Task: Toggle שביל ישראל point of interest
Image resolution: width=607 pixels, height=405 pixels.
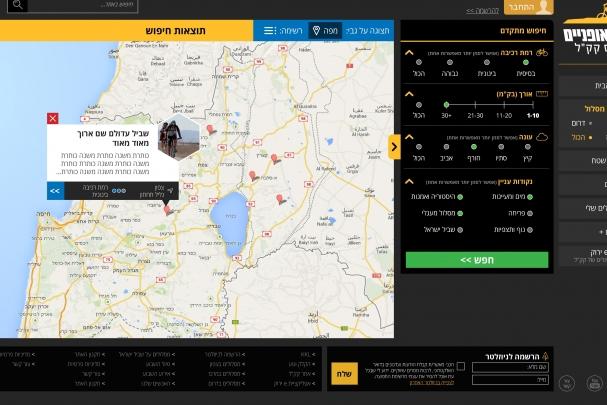Action: (460, 230)
